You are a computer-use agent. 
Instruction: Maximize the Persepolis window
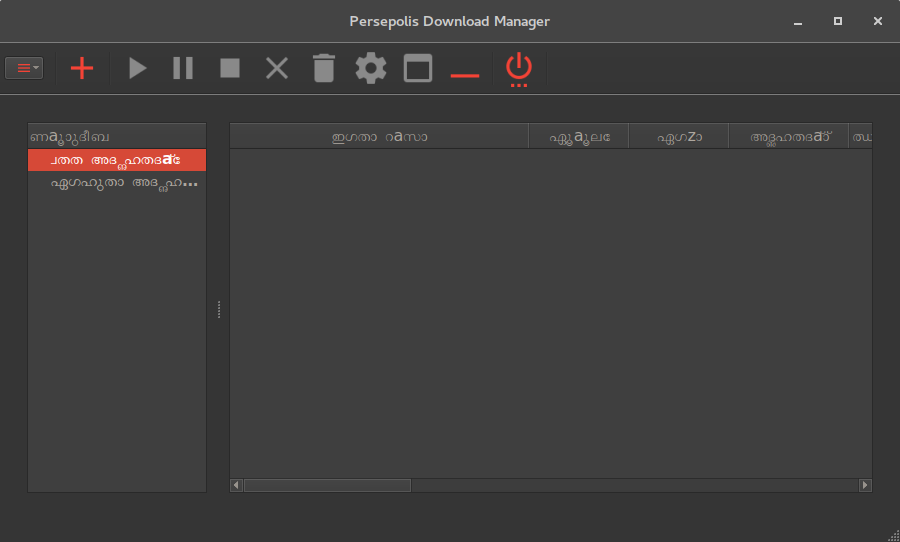(838, 21)
